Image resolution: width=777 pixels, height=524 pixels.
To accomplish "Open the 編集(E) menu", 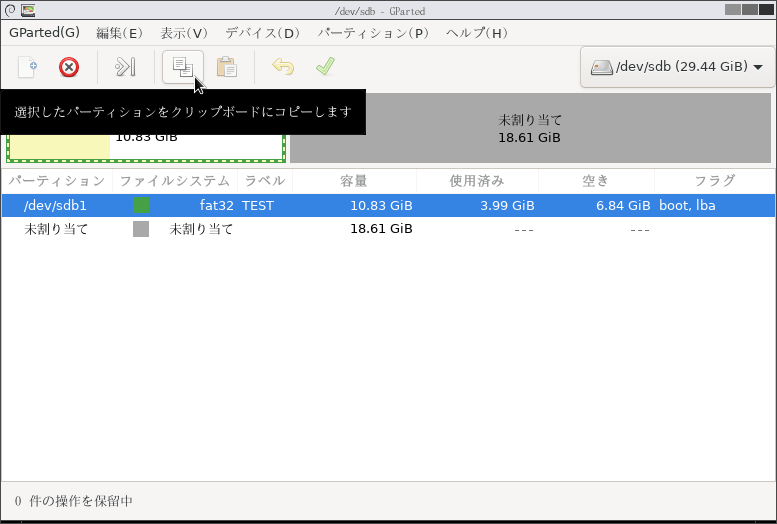I will pos(119,33).
